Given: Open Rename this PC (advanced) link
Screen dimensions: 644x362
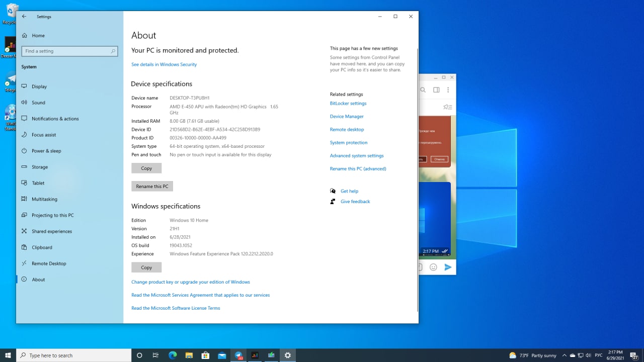Looking at the screenshot, I should pos(358,169).
